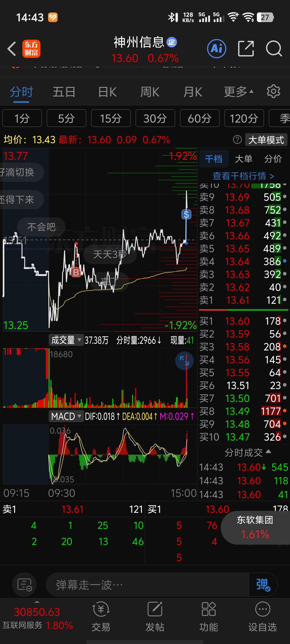Switch to the 五日 tab

(64, 92)
